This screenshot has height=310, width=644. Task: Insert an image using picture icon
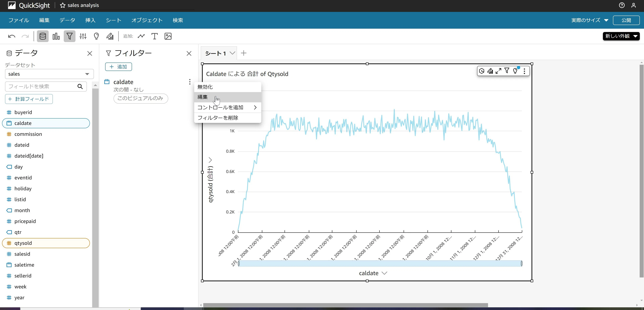[x=168, y=36]
